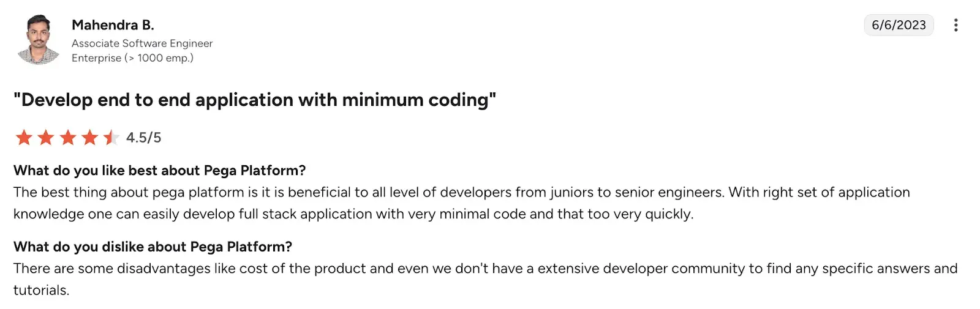
Task: Click Mahendra B.'s profile photo
Action: [x=39, y=40]
